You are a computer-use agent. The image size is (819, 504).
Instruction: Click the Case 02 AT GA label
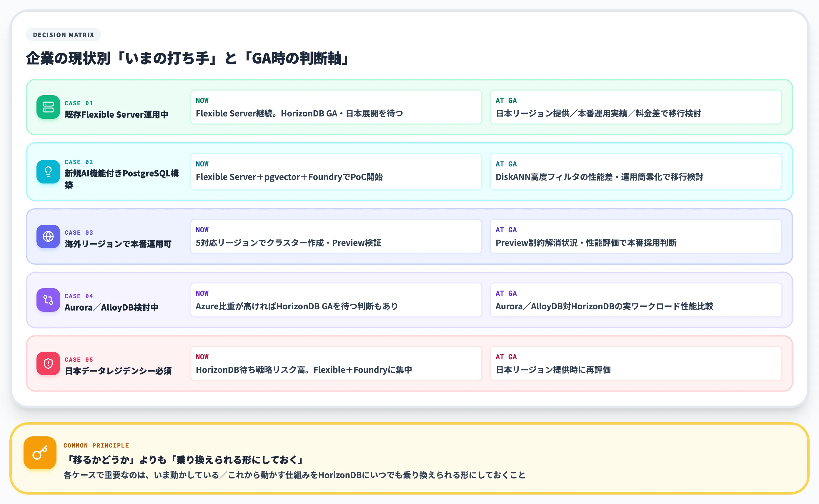pos(506,164)
